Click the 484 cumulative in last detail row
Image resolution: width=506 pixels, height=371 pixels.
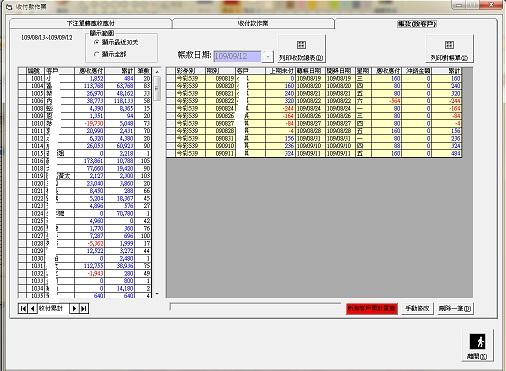(447, 153)
